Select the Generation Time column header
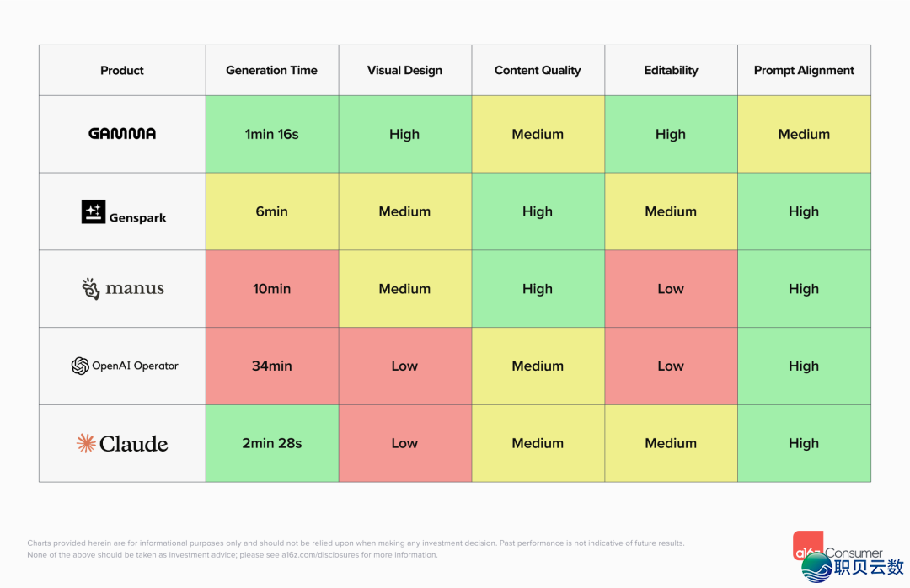The width and height of the screenshot is (910, 588). pos(271,70)
